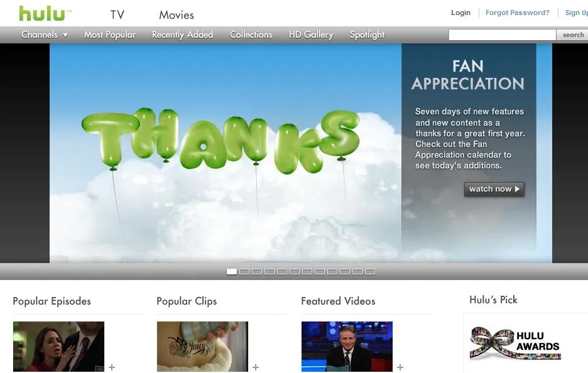
Task: Click the Popular Clips heading
Action: (187, 301)
